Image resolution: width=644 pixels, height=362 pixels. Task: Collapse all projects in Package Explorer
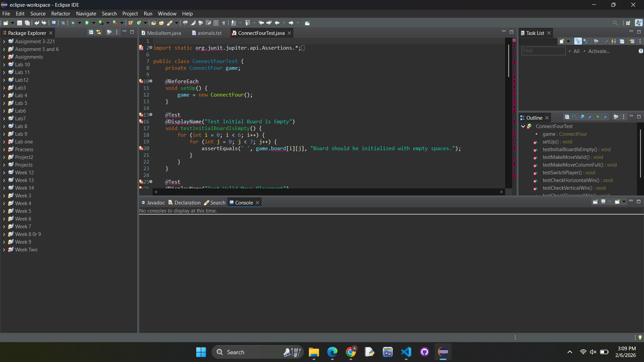(91, 32)
